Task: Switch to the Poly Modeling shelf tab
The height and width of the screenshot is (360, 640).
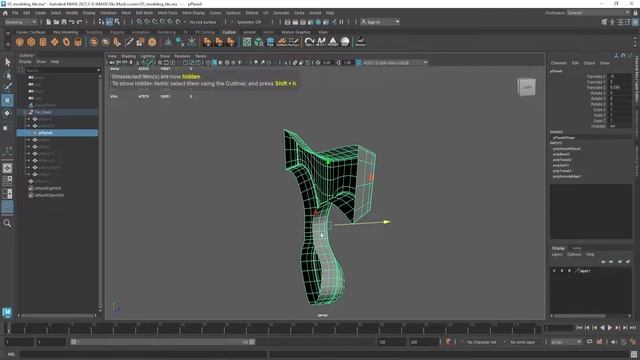Action: click(65, 32)
